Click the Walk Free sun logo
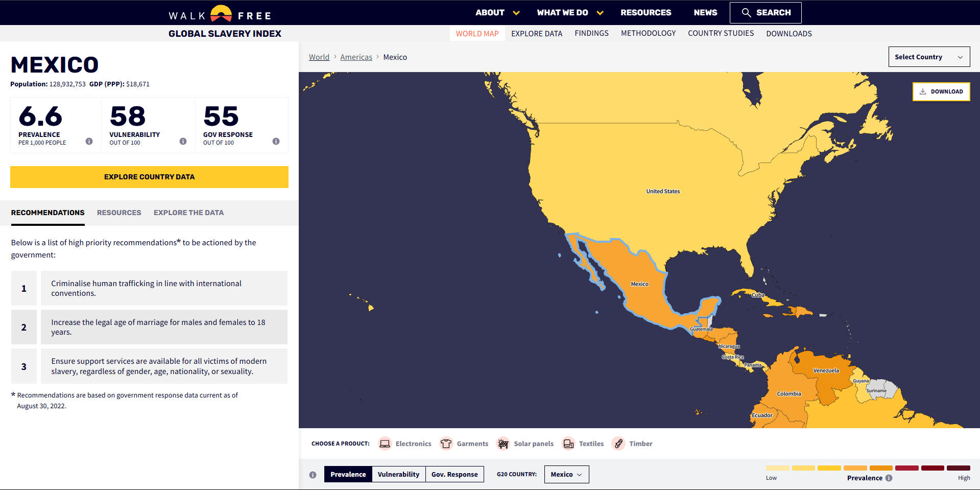 pos(221,13)
